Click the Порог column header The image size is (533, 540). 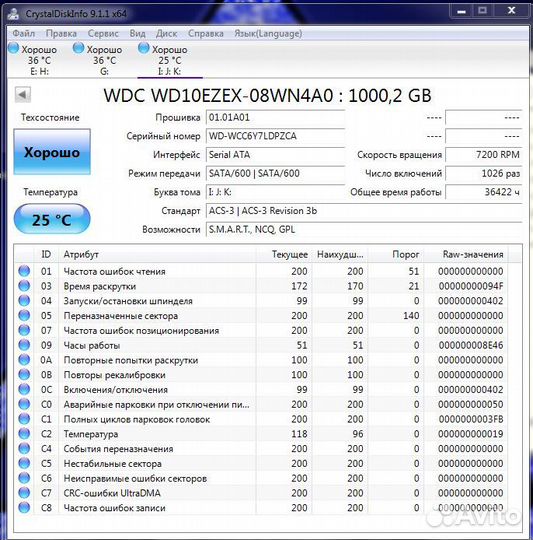pyautogui.click(x=395, y=255)
